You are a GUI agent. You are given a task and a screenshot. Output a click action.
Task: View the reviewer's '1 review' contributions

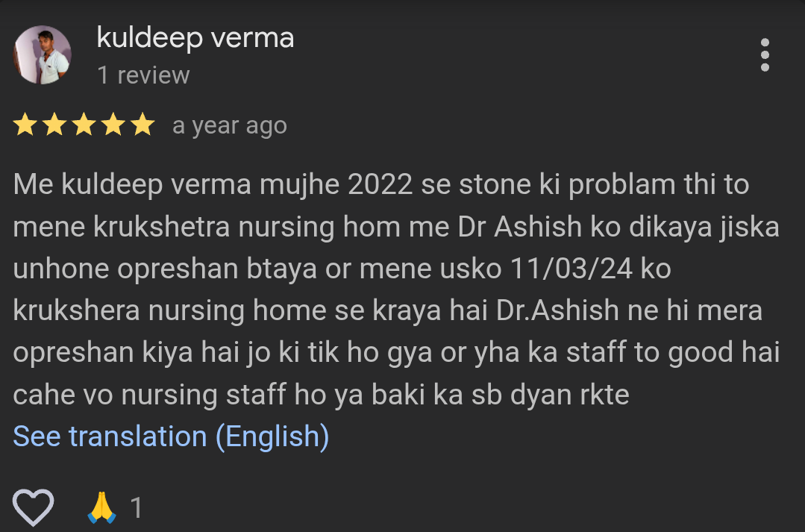coord(143,75)
